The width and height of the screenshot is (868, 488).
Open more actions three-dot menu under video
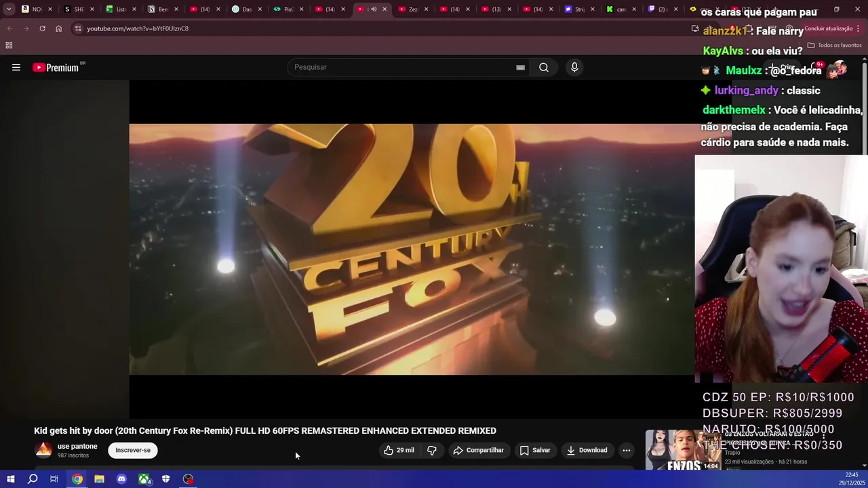(x=627, y=450)
